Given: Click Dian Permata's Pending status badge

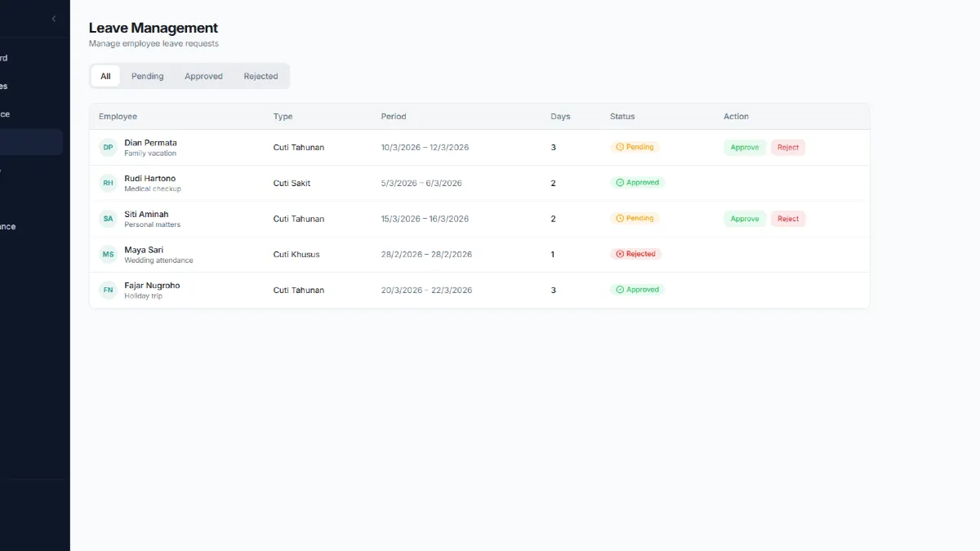Looking at the screenshot, I should coord(635,147).
